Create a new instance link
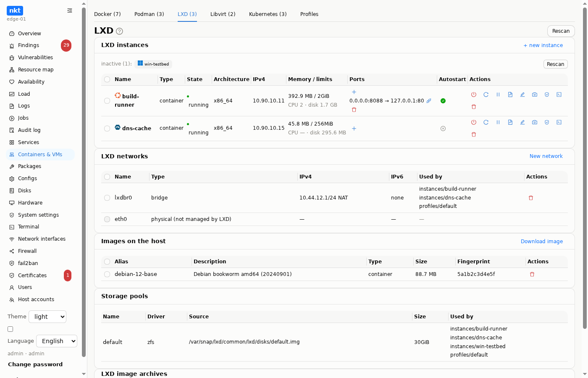 [543, 45]
